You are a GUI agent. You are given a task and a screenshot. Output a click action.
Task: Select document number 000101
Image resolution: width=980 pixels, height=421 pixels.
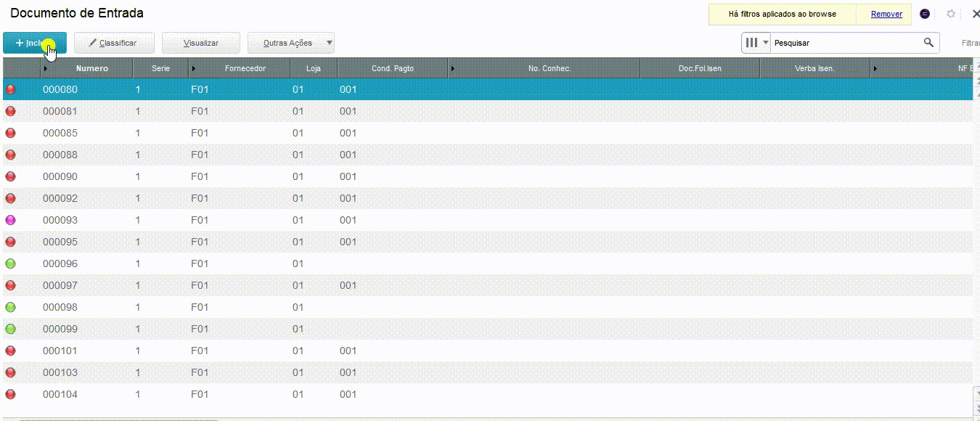tap(60, 351)
